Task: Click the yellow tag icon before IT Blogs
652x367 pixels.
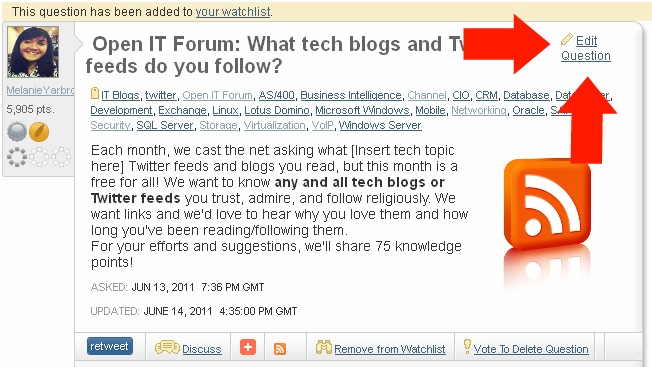Action: click(95, 93)
